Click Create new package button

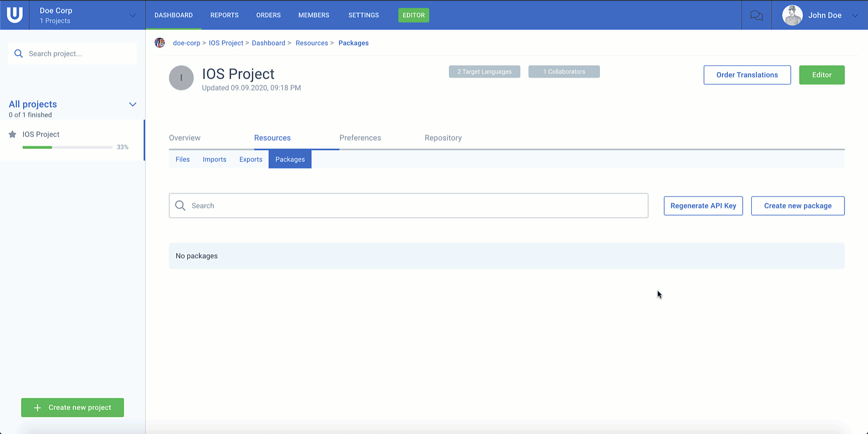[798, 206]
